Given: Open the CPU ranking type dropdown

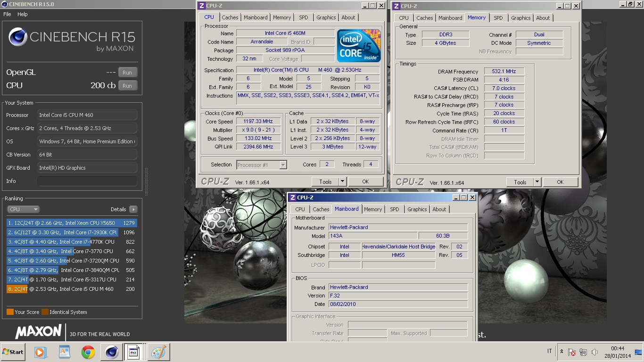Looking at the screenshot, I should pos(23,209).
